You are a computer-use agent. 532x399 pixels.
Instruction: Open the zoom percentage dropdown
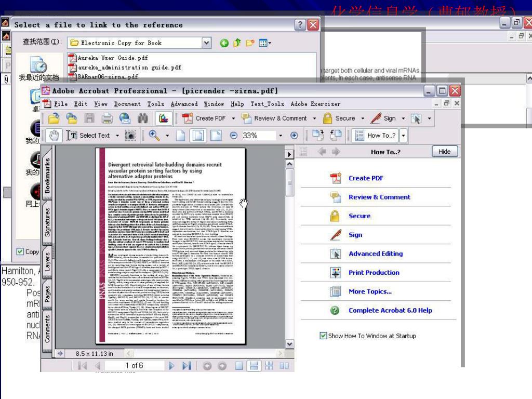pos(281,136)
